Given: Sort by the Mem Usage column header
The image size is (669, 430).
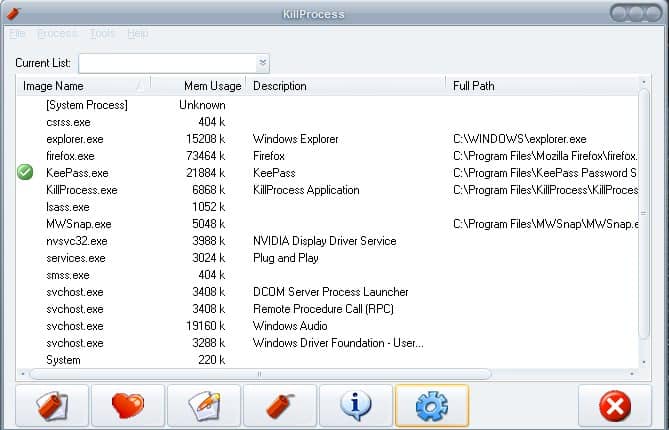Looking at the screenshot, I should (x=198, y=86).
